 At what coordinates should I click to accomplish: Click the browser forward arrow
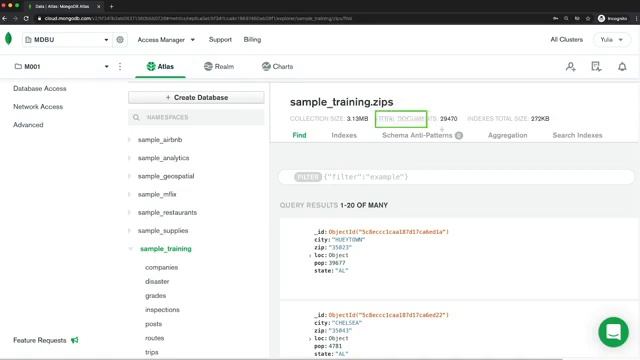coord(15,18)
